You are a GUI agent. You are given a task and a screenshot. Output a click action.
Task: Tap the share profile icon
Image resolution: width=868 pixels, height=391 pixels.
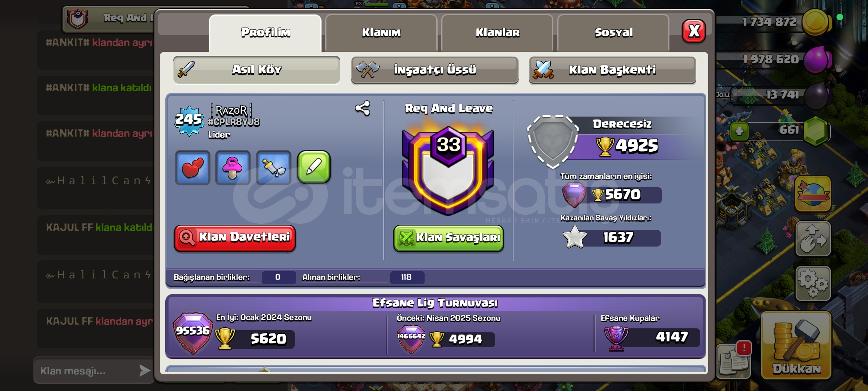(x=363, y=108)
